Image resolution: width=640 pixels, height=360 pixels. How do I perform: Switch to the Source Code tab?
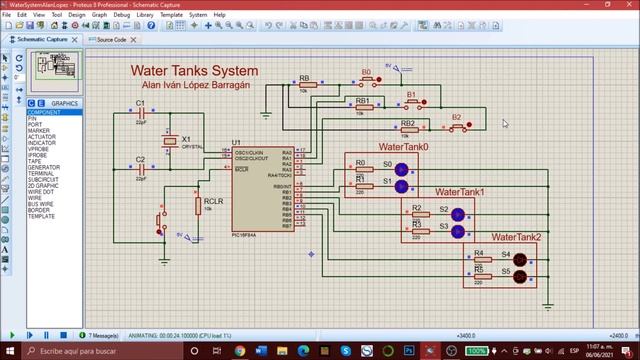pyautogui.click(x=111, y=40)
